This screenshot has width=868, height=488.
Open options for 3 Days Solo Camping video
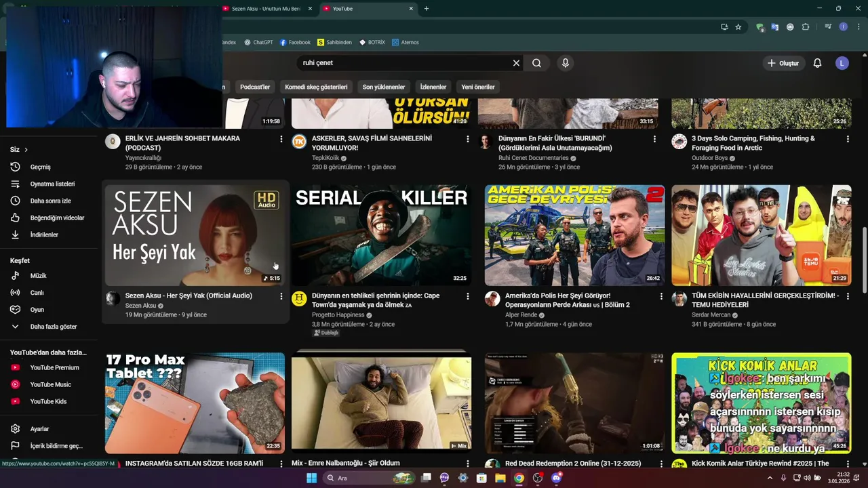(848, 139)
